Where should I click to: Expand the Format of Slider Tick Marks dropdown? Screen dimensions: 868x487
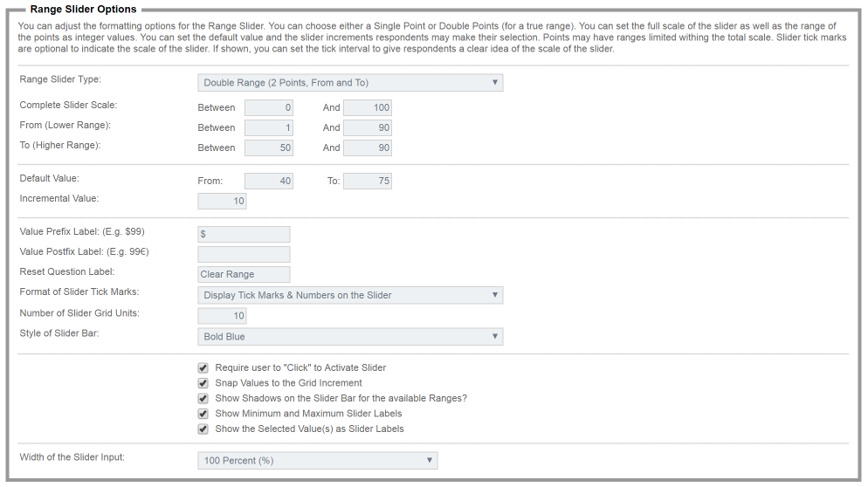pyautogui.click(x=349, y=295)
